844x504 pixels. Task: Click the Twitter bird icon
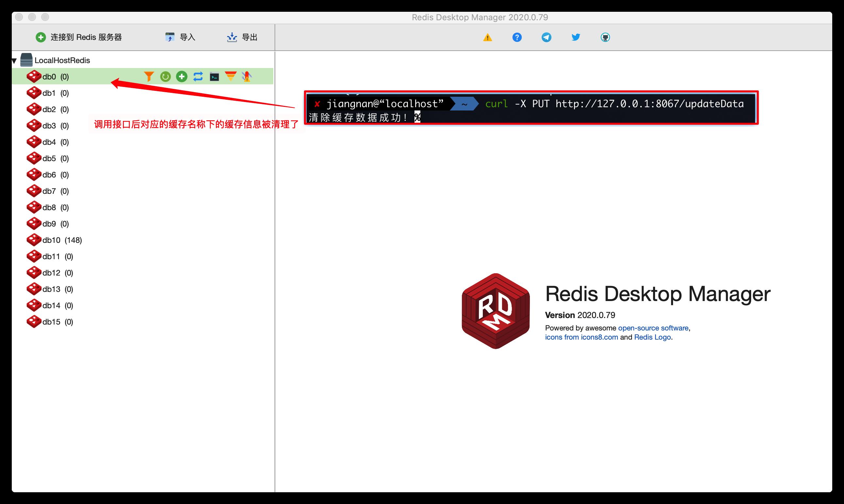(x=576, y=37)
